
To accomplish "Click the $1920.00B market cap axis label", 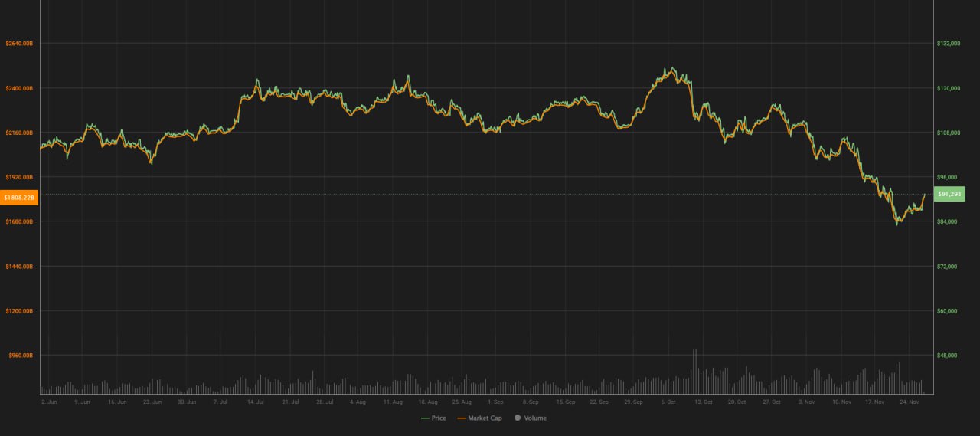I will 19,177.
